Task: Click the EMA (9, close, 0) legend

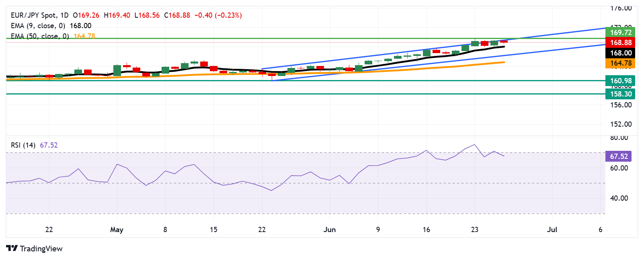Action: pos(38,26)
